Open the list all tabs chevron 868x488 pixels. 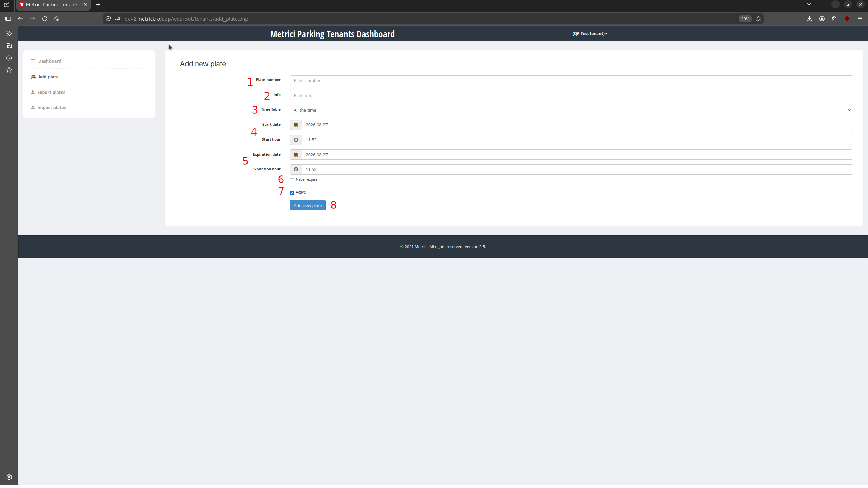(809, 5)
